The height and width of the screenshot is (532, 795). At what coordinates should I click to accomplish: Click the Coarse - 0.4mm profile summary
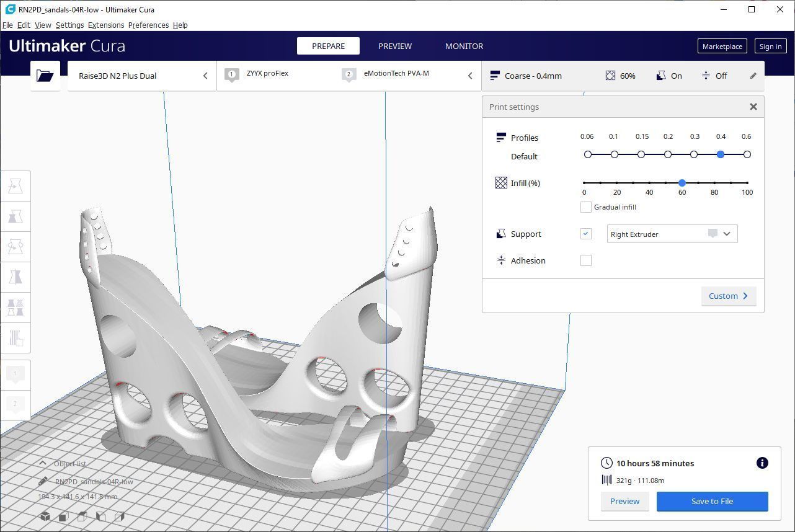pos(533,76)
